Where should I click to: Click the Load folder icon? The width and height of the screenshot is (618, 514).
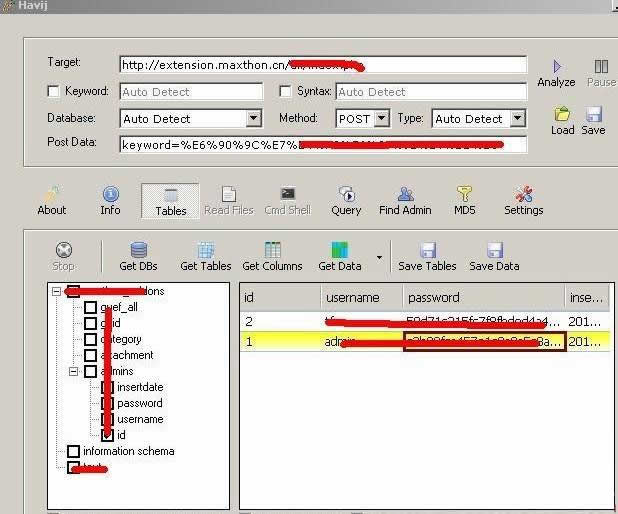click(563, 115)
